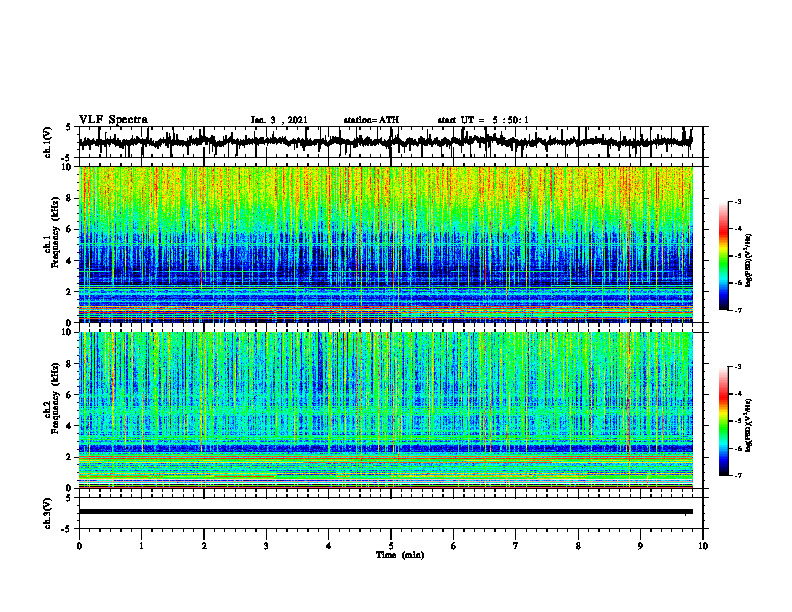Click the ch.2 colorbar value '-3'
Viewport: 792px width, 612px height.
click(x=738, y=367)
